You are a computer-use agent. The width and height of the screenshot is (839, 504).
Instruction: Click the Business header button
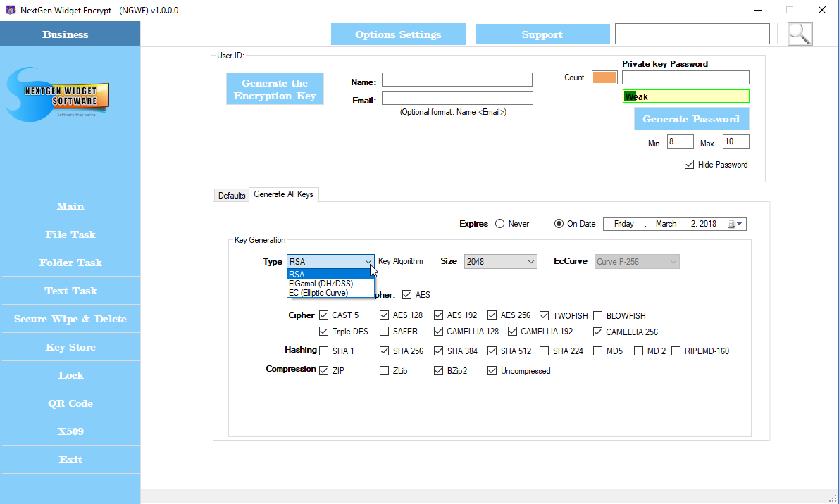70,34
